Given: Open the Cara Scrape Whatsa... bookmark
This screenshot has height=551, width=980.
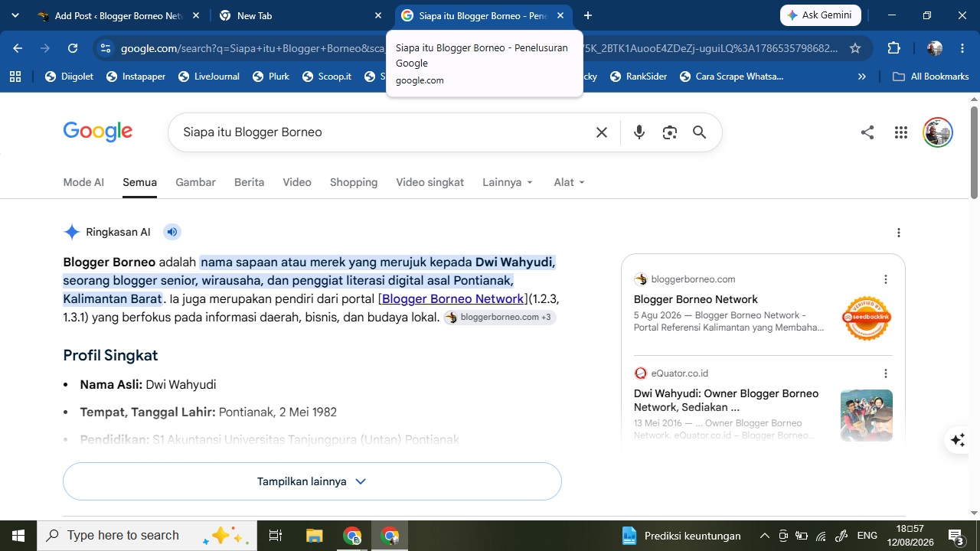Looking at the screenshot, I should [x=731, y=77].
